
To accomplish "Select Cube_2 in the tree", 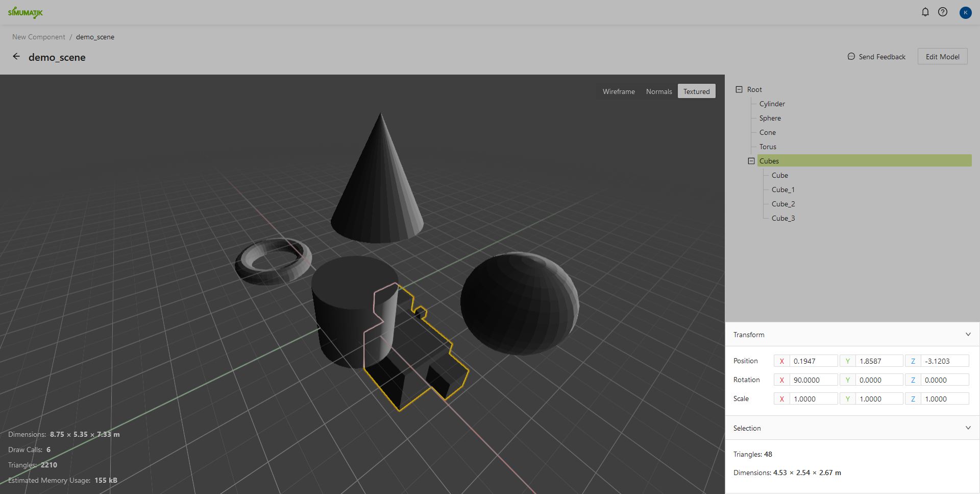I will tap(783, 204).
